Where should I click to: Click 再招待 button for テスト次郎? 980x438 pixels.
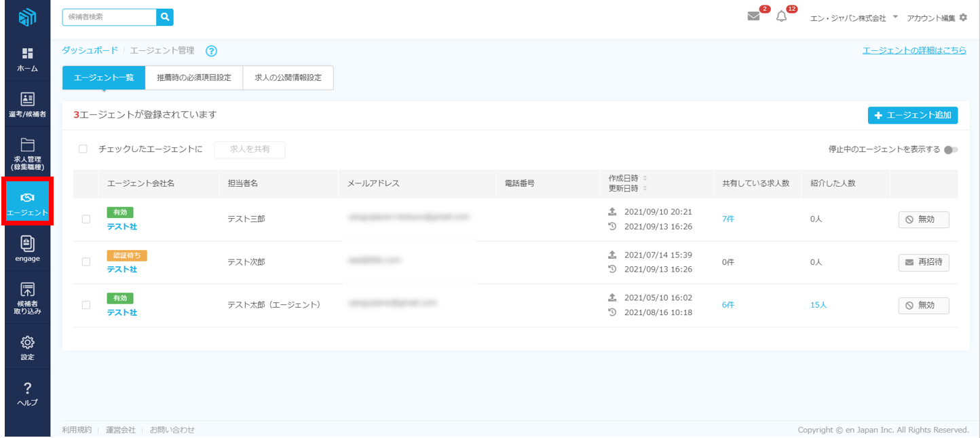click(x=923, y=262)
